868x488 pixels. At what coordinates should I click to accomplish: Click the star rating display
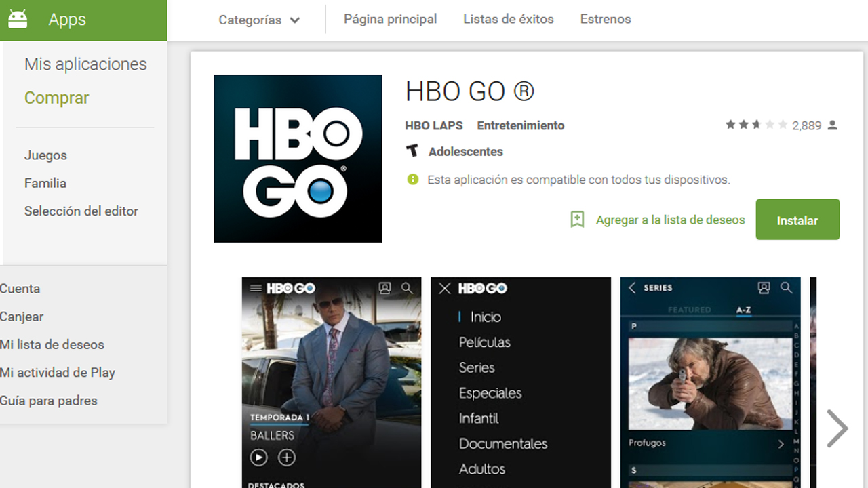[x=756, y=125]
